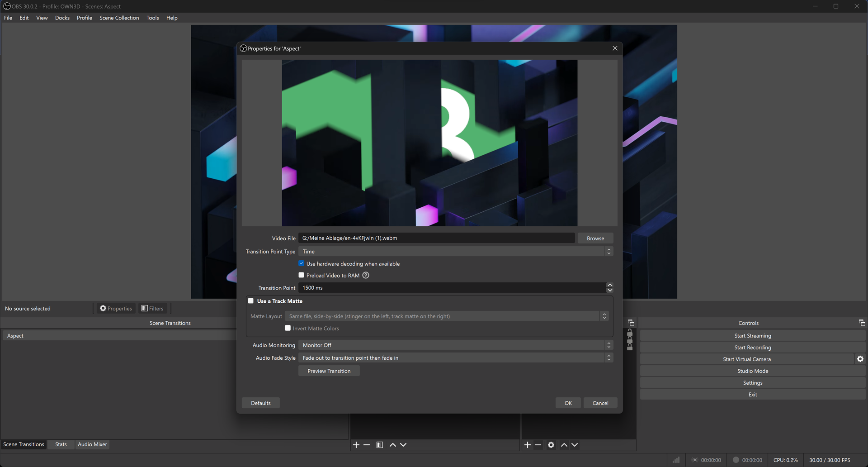Increase Transition Point value with up stepper
Viewport: 868px width, 467px height.
point(610,285)
